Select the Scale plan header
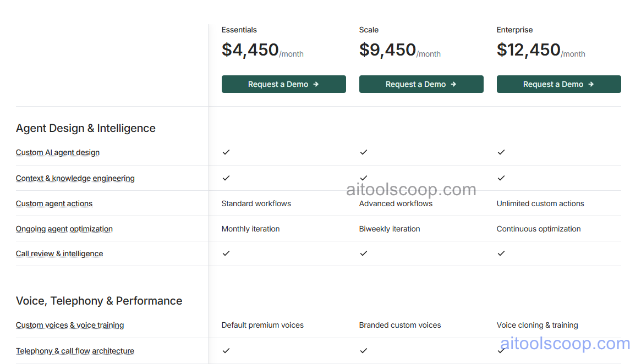The width and height of the screenshot is (641, 364). (369, 30)
